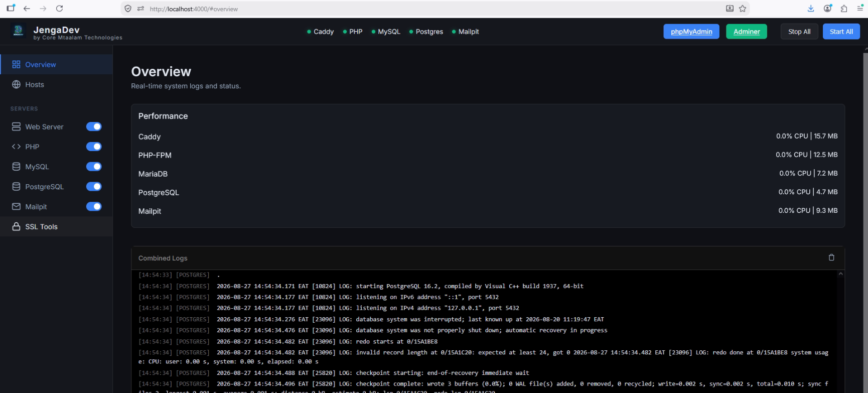
Task: Switch off the Mailpit toggle
Action: 94,206
